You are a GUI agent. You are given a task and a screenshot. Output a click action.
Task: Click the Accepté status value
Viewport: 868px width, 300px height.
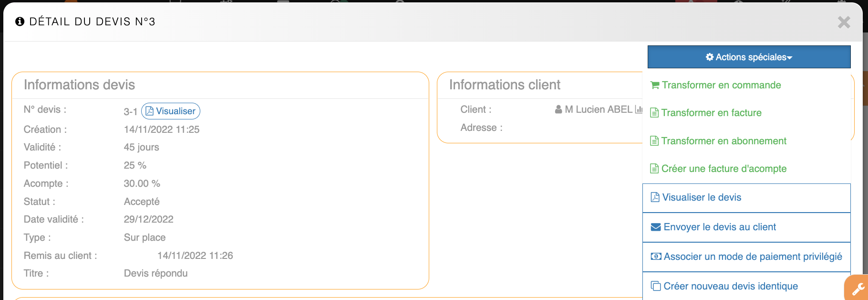(142, 202)
